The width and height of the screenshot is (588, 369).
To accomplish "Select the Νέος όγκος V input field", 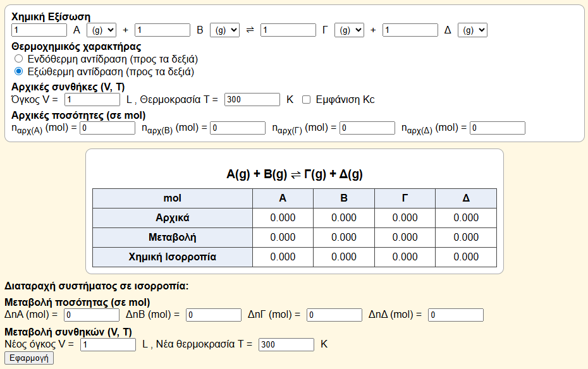I will point(108,344).
